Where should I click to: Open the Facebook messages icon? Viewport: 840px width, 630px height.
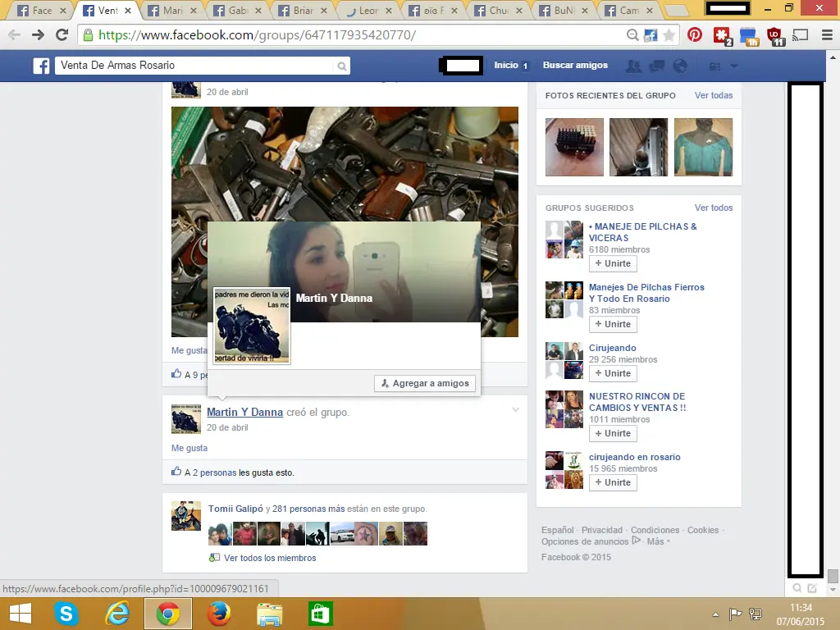pyautogui.click(x=657, y=66)
